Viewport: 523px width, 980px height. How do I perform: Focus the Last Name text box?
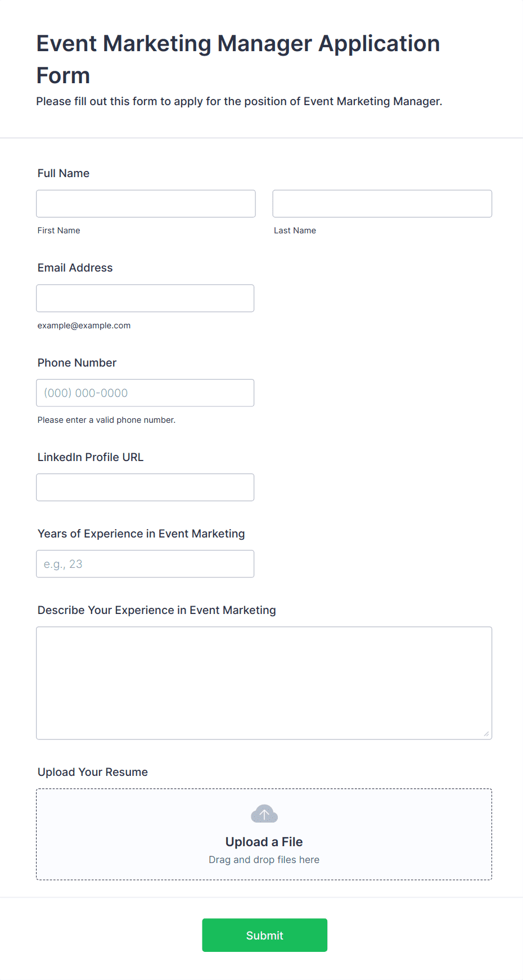(382, 204)
